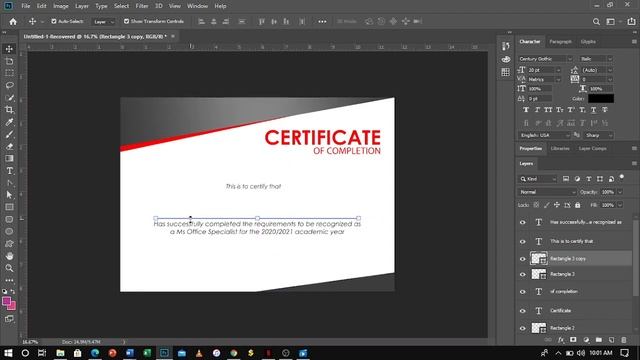
Task: Open the English: USA language dropdown
Action: click(x=544, y=135)
